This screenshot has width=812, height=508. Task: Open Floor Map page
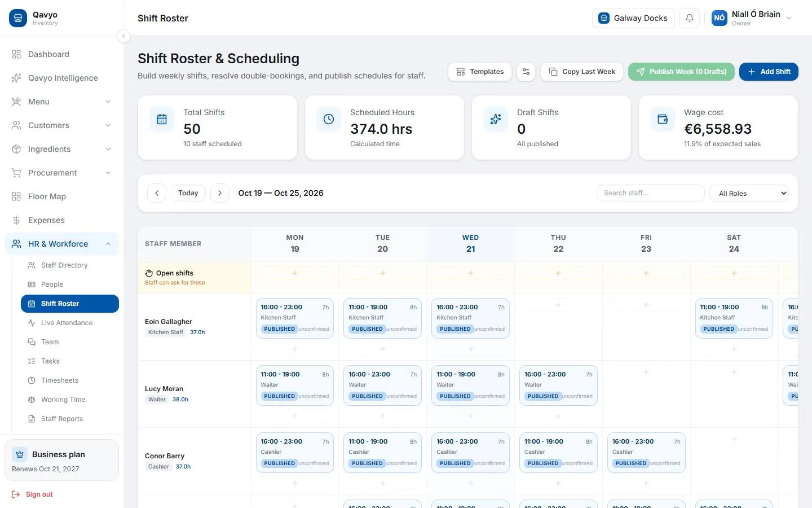tap(61, 196)
